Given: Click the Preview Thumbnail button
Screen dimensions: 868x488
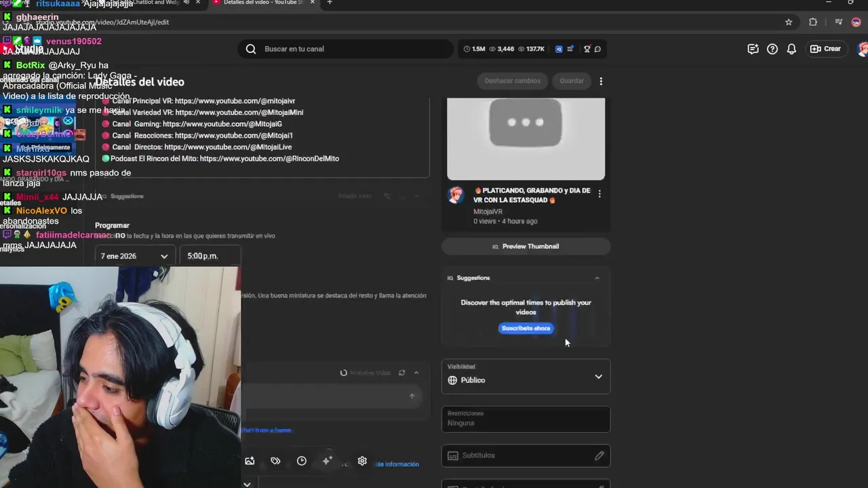Looking at the screenshot, I should coord(526,246).
